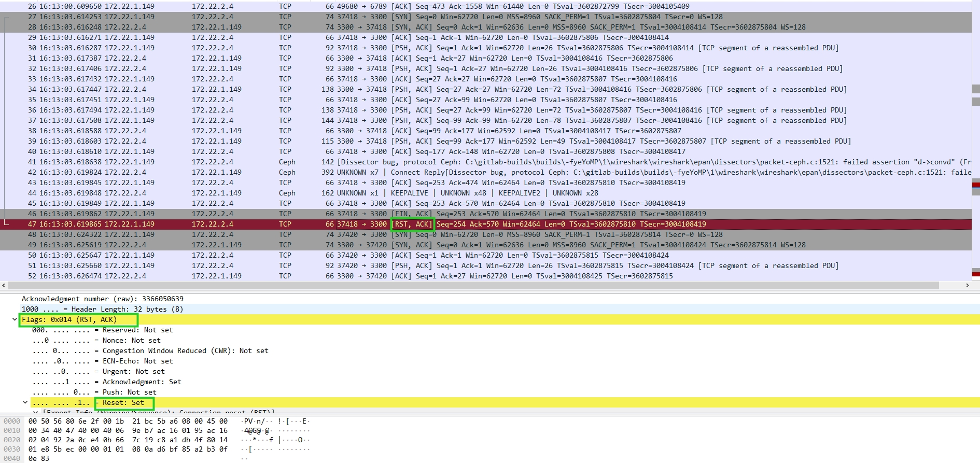Select packet 45 ACK Ack=570 row
Viewport: 980px width, 463px height.
[486, 203]
